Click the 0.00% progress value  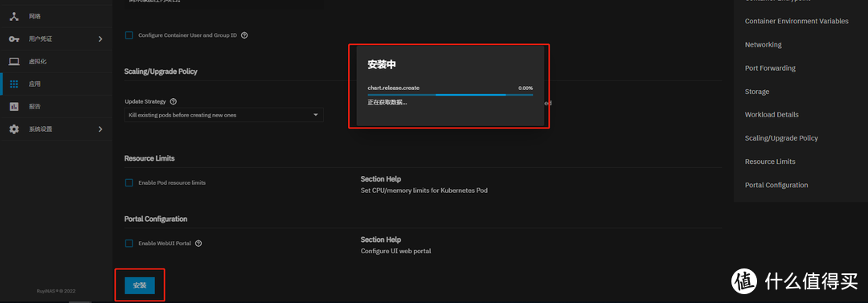point(526,88)
